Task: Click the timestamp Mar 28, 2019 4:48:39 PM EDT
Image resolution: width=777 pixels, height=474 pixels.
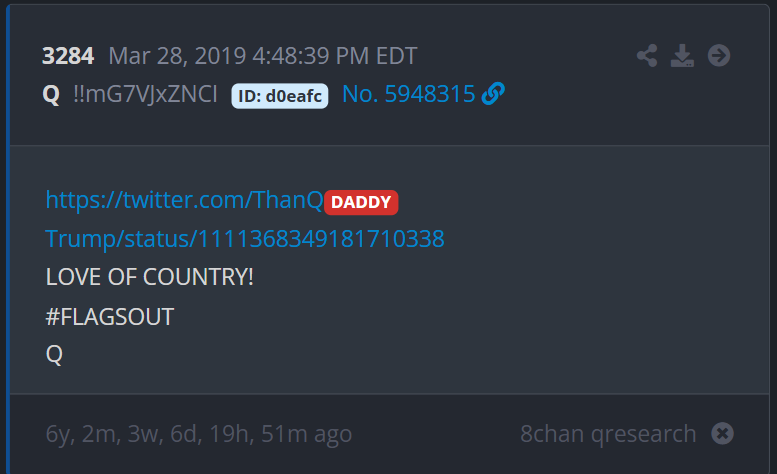Action: (263, 56)
